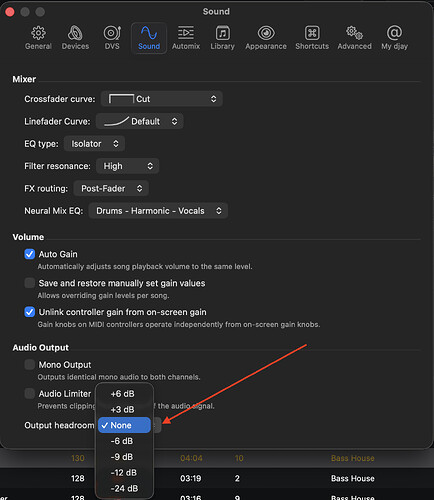Uncheck Unlink controller gain from on-screen gain
The image size is (434, 500).
click(30, 312)
